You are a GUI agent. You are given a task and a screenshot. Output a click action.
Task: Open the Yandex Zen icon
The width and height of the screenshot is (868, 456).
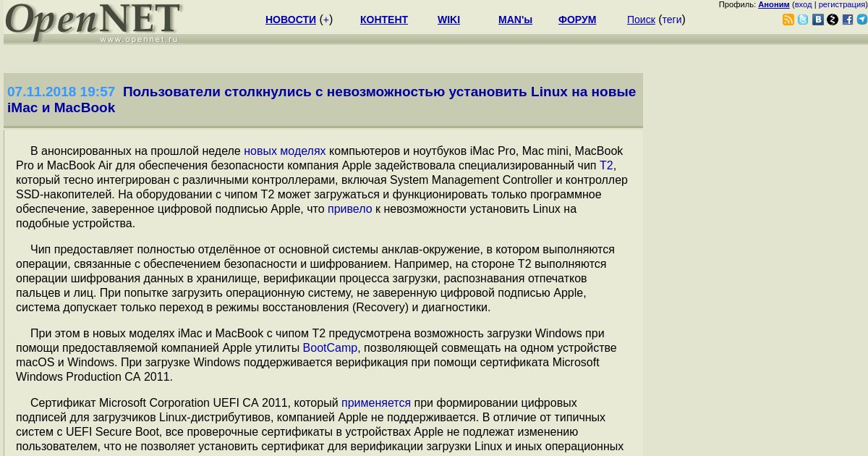tap(833, 20)
